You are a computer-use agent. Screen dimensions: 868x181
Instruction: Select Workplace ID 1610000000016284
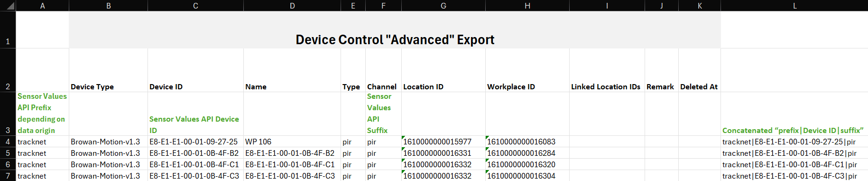click(x=527, y=153)
